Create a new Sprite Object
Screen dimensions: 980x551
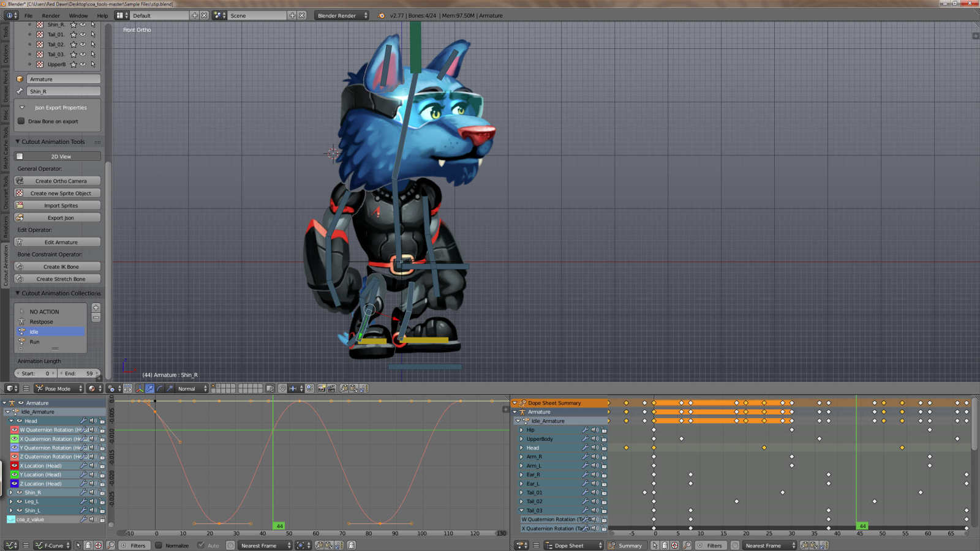pyautogui.click(x=58, y=193)
